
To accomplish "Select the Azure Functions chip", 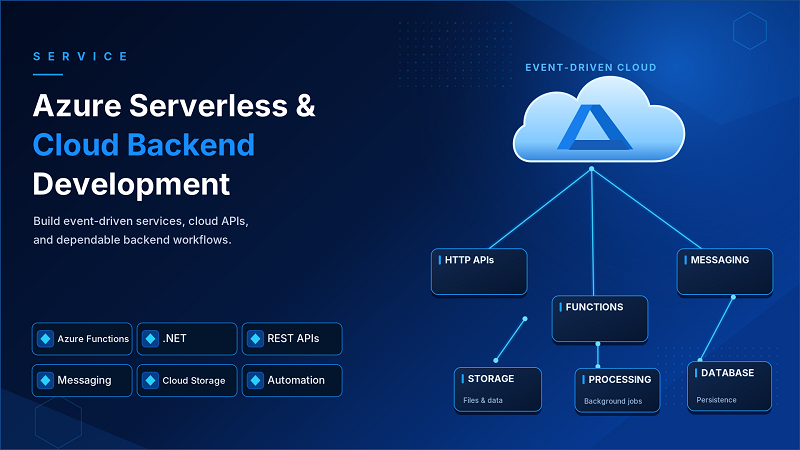I will point(82,339).
